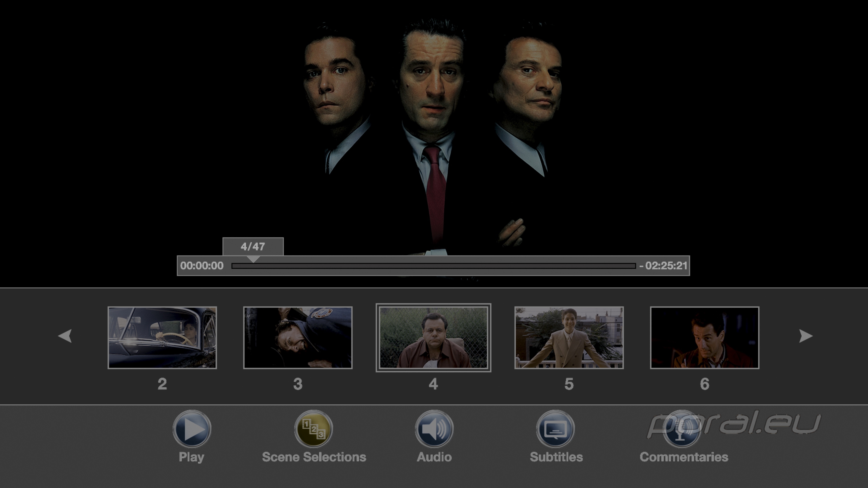Image resolution: width=868 pixels, height=488 pixels.
Task: Click the number 3 scene label
Action: click(298, 384)
